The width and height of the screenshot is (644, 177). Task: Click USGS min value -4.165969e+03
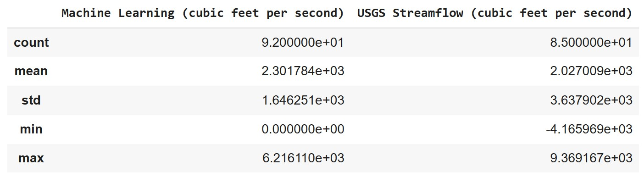coord(589,129)
